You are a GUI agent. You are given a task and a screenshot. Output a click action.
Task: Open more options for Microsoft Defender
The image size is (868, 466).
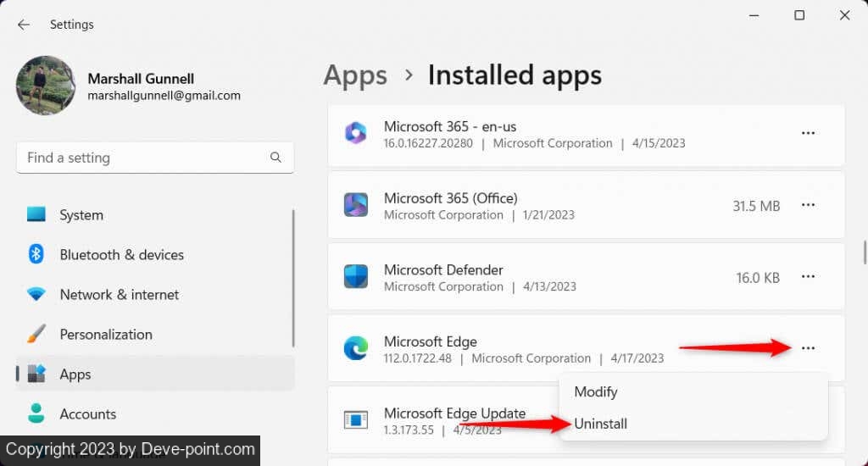pyautogui.click(x=808, y=277)
